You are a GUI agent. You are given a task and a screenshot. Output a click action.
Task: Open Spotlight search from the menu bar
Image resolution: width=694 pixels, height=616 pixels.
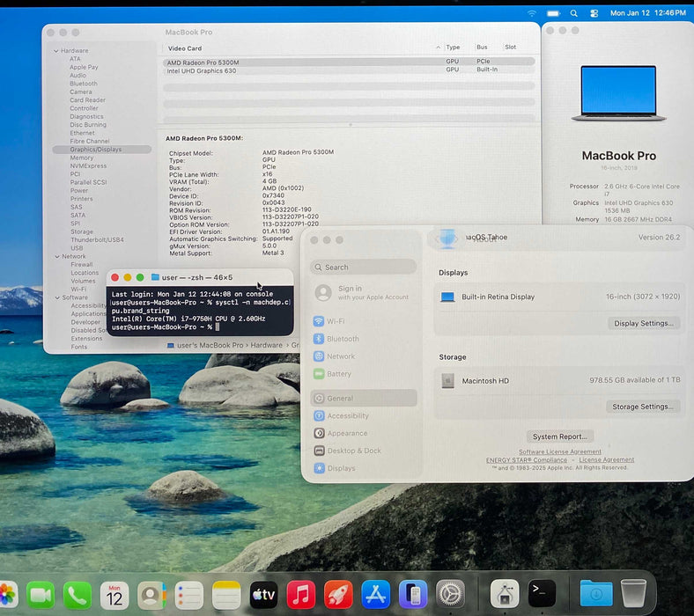(x=573, y=13)
